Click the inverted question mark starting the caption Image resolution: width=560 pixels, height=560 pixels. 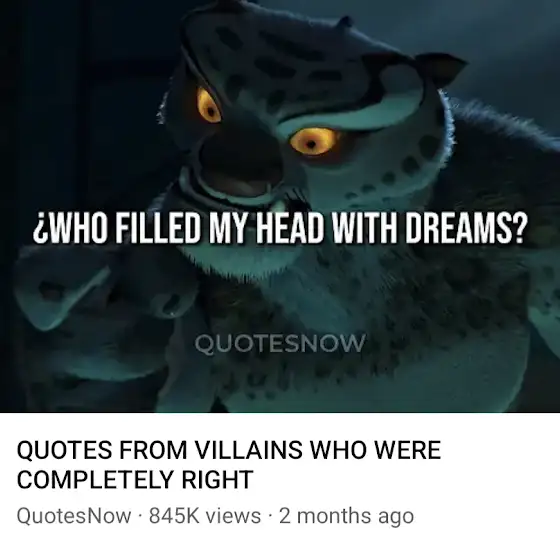38,230
